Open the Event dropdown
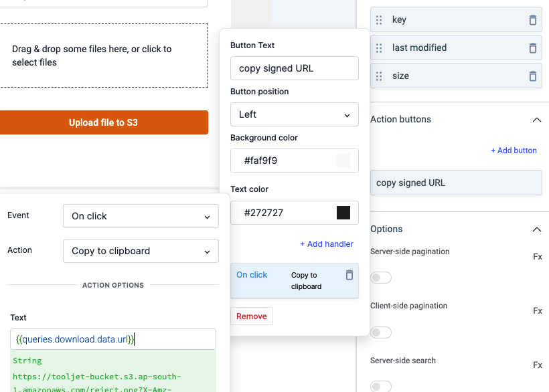Screen dimensions: 549x392 [141, 216]
